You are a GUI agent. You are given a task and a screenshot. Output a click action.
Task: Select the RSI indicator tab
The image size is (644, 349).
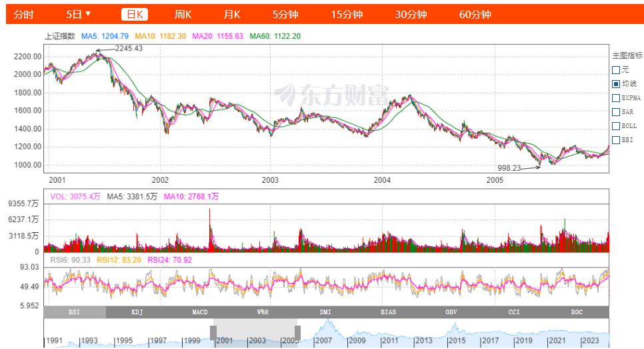(x=75, y=312)
